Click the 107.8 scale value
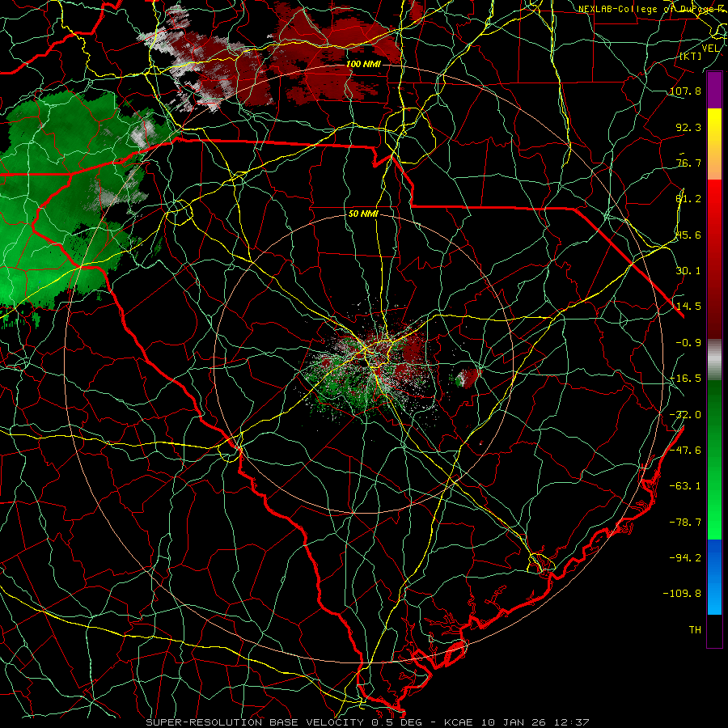 [685, 91]
